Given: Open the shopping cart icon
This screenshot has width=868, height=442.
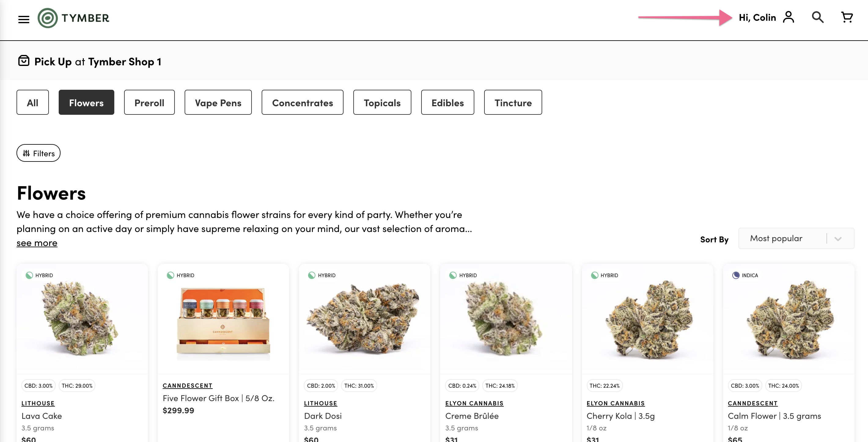Looking at the screenshot, I should click(x=847, y=17).
